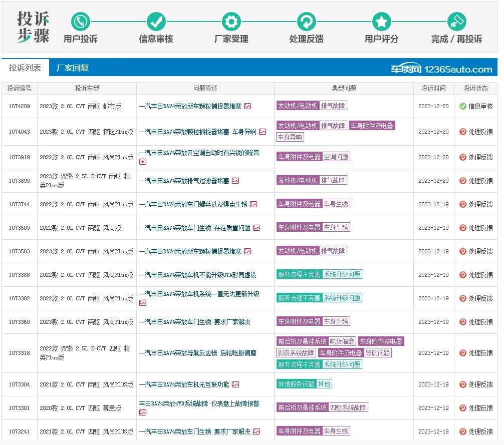Open complaint 一汽丰田RAV4荣放新车颗粒捕捉器堵塞 for 1074209
The image size is (504, 445).
pos(190,106)
